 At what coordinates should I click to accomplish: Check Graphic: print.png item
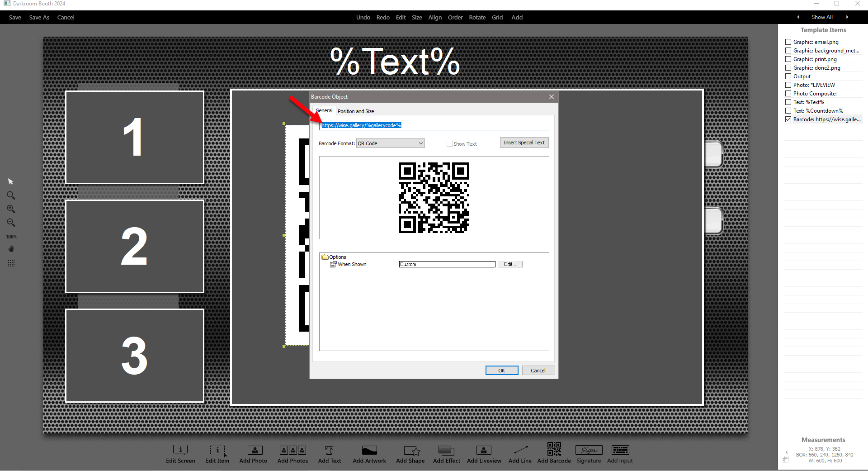point(788,59)
